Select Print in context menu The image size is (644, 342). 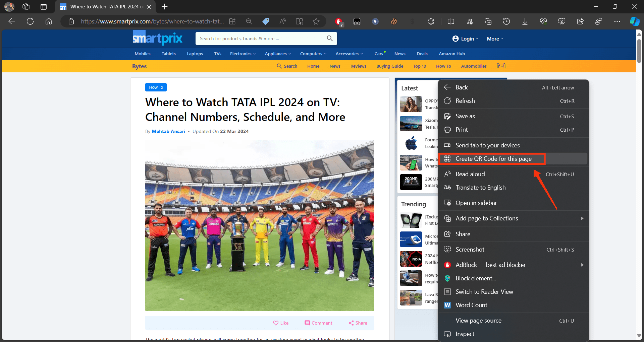[x=513, y=130]
